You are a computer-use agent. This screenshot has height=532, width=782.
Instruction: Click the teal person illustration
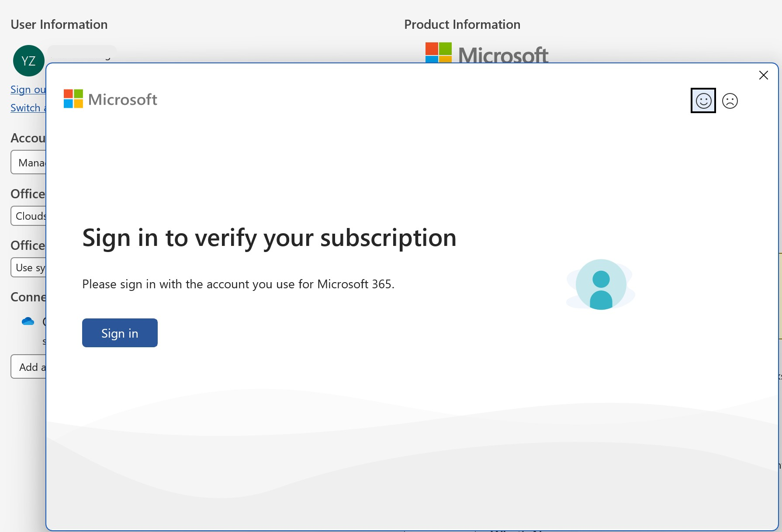pyautogui.click(x=601, y=284)
